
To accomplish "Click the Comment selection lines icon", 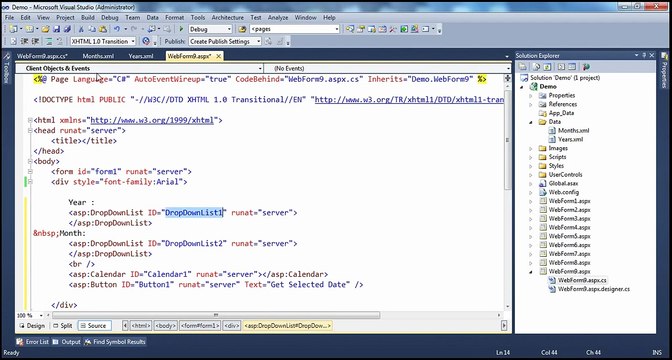I will click(x=48, y=41).
